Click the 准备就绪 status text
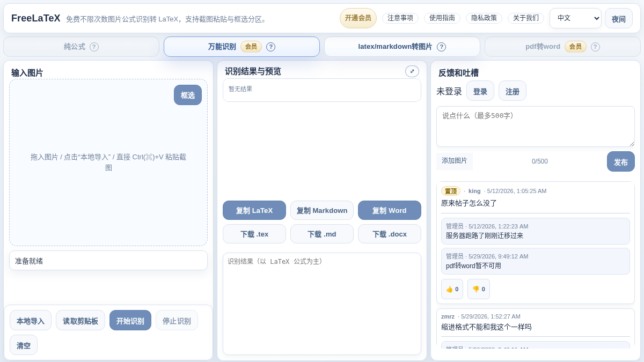Screen dimensions: 644x362 [x=29, y=261]
